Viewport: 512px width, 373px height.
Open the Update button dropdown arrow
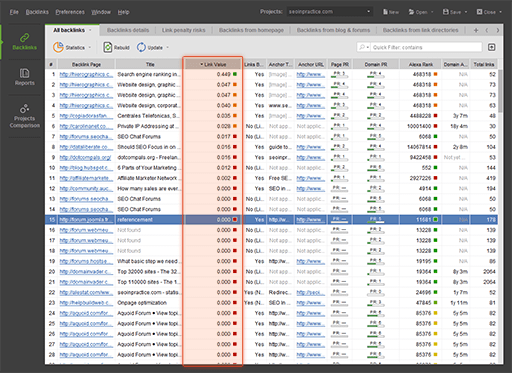167,48
